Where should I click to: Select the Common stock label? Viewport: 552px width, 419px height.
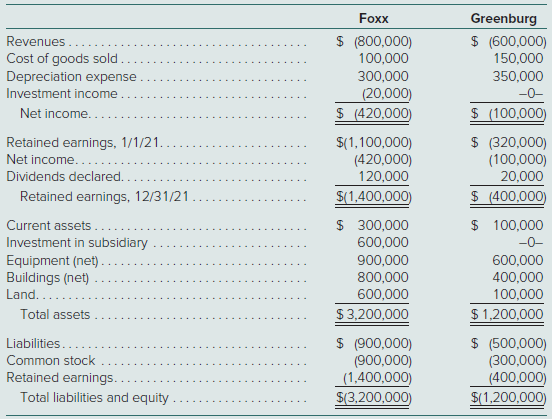[x=51, y=361]
